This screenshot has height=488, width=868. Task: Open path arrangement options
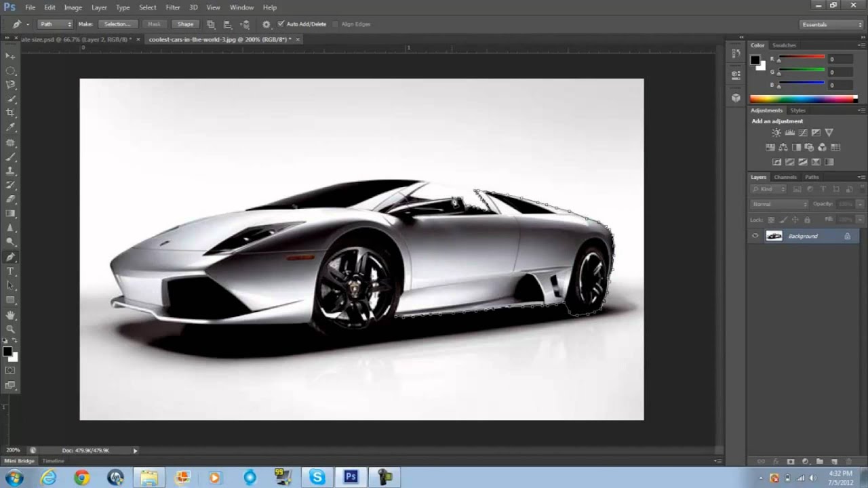(244, 24)
